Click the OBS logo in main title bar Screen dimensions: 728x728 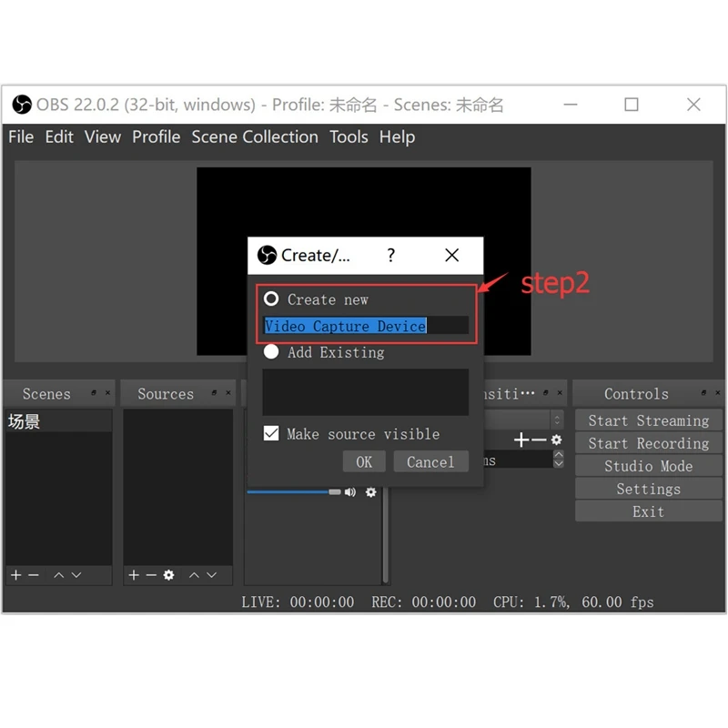coord(22,105)
